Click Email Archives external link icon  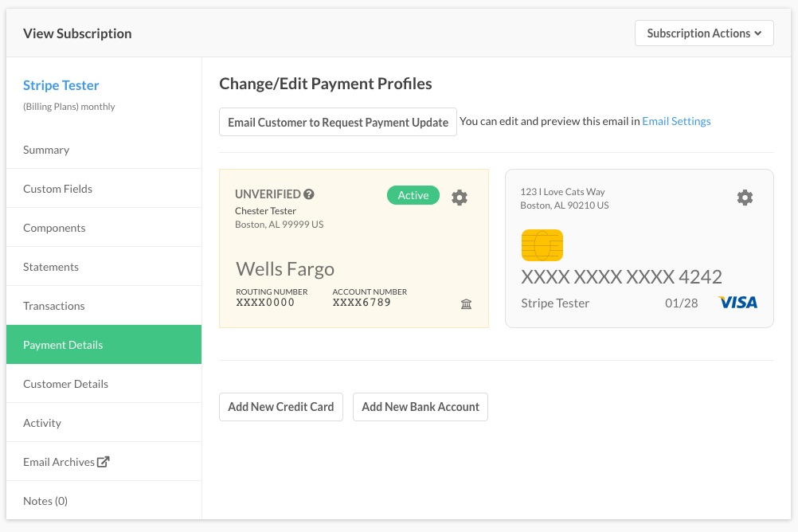(103, 462)
